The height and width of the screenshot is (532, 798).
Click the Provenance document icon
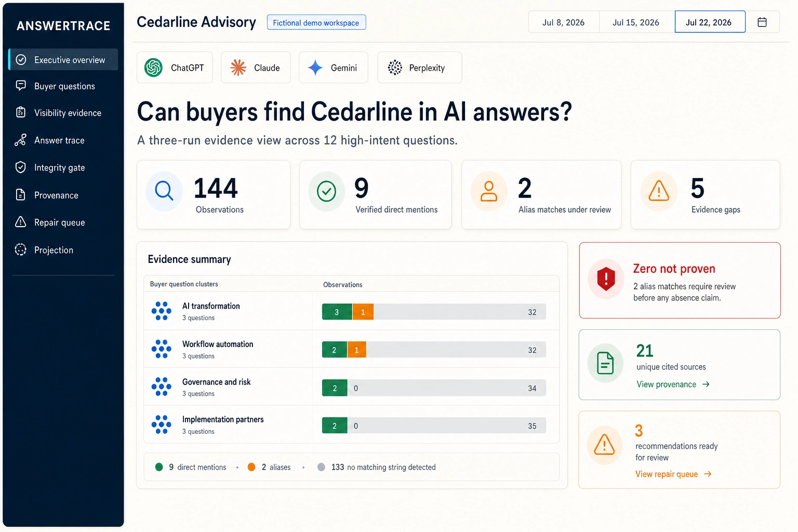pos(21,195)
